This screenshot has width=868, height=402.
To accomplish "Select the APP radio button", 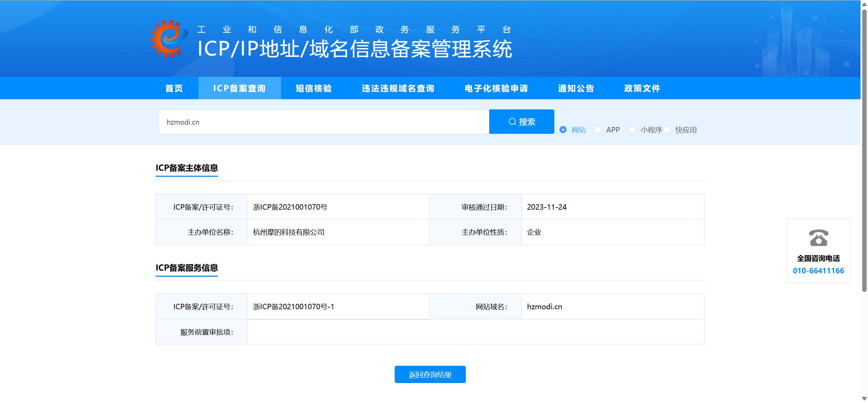I will pos(598,130).
